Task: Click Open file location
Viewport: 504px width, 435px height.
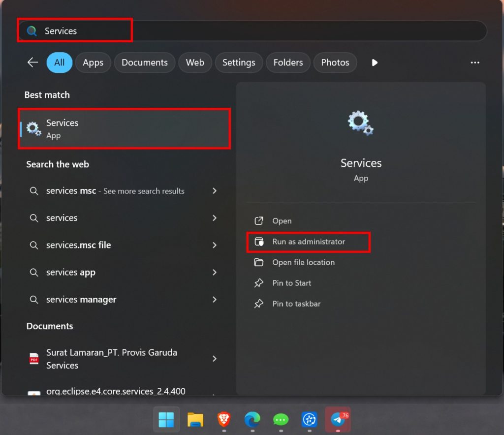Action: pos(303,262)
